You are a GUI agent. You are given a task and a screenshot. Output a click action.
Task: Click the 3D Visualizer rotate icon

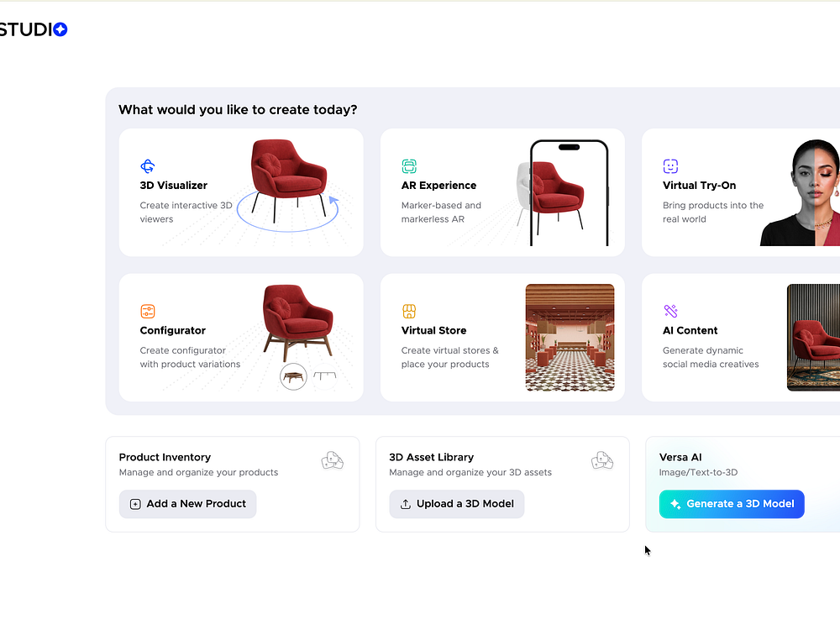(x=147, y=166)
